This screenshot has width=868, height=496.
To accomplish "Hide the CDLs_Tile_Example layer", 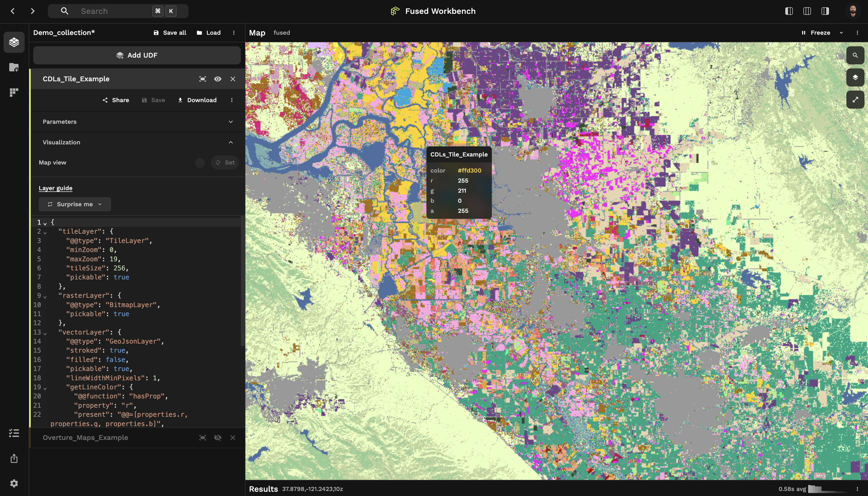I will coord(218,79).
